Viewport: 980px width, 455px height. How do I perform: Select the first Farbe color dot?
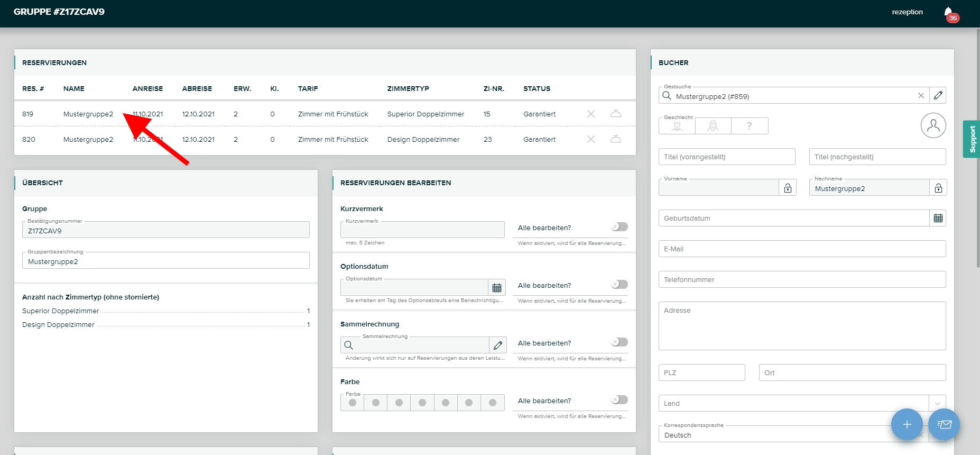(353, 403)
